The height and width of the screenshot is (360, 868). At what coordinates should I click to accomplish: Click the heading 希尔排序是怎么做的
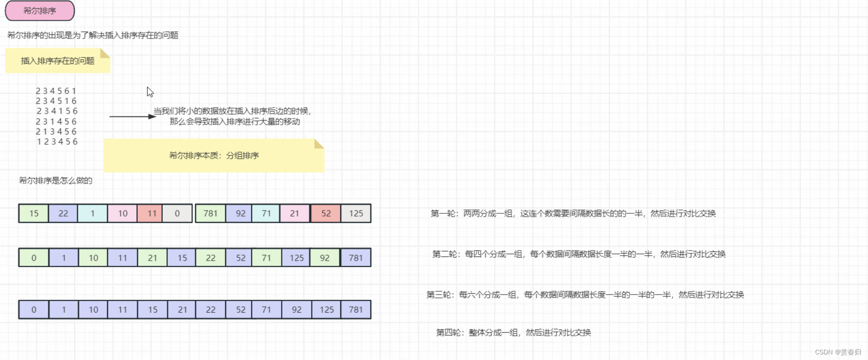[x=56, y=180]
